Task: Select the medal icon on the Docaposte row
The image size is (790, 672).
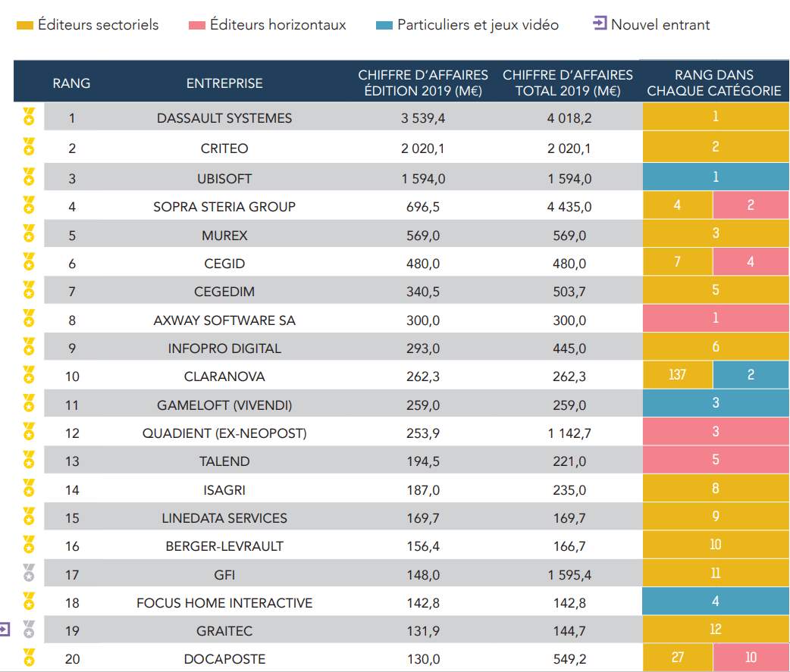Action: pos(30,658)
